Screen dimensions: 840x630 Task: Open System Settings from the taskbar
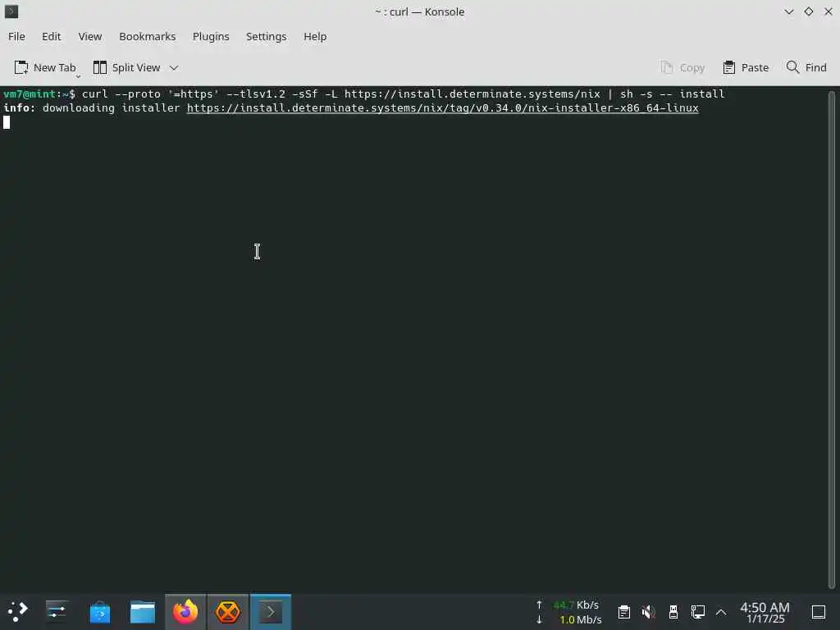(x=57, y=612)
